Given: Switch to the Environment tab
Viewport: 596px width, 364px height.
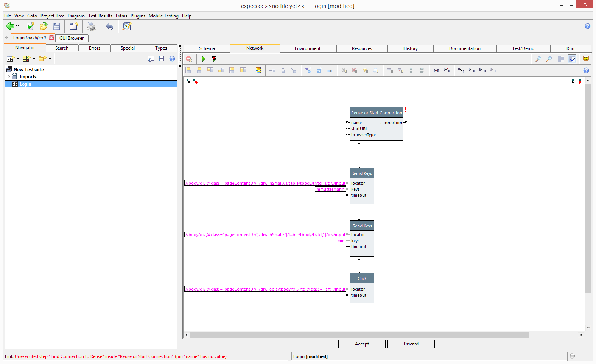Looking at the screenshot, I should click(x=307, y=48).
